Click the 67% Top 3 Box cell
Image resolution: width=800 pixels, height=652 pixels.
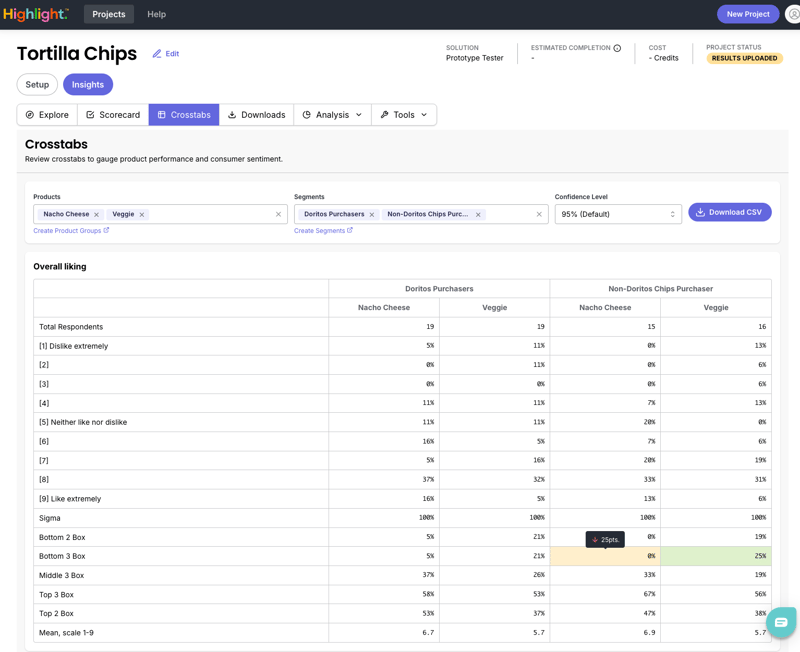605,595
